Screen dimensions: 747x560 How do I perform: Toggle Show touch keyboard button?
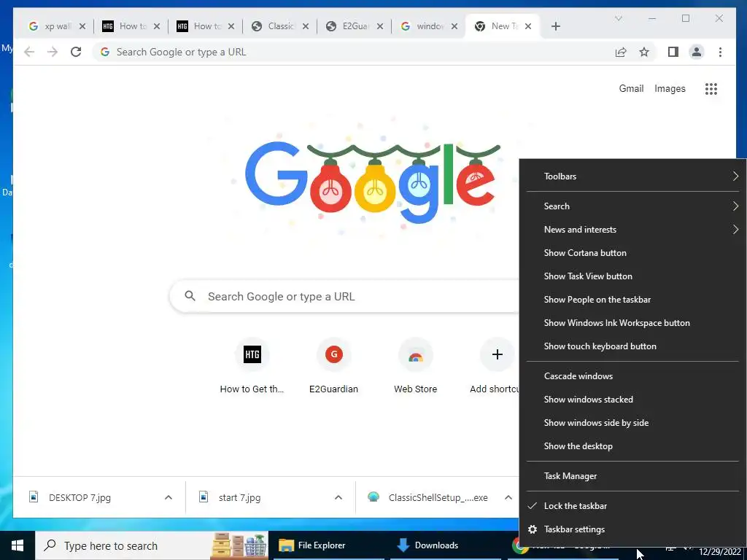(632, 346)
